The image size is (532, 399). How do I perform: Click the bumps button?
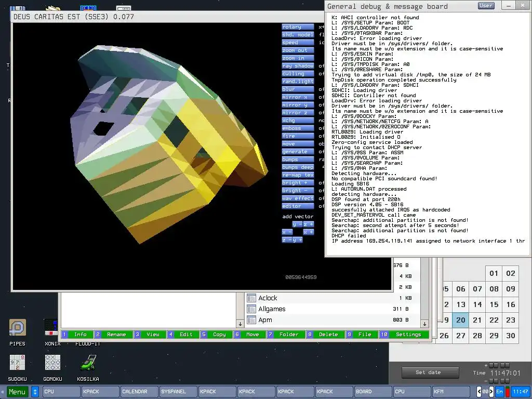coord(298,159)
